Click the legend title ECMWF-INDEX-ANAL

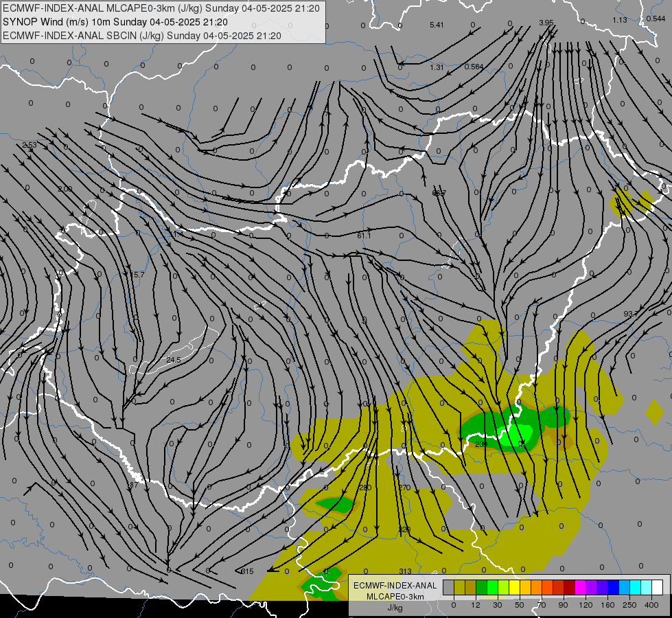tap(395, 586)
